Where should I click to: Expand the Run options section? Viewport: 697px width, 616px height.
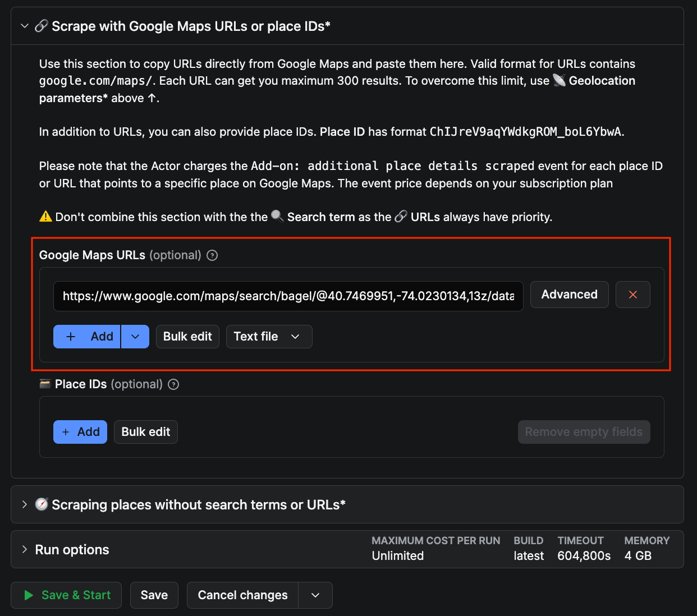click(25, 549)
